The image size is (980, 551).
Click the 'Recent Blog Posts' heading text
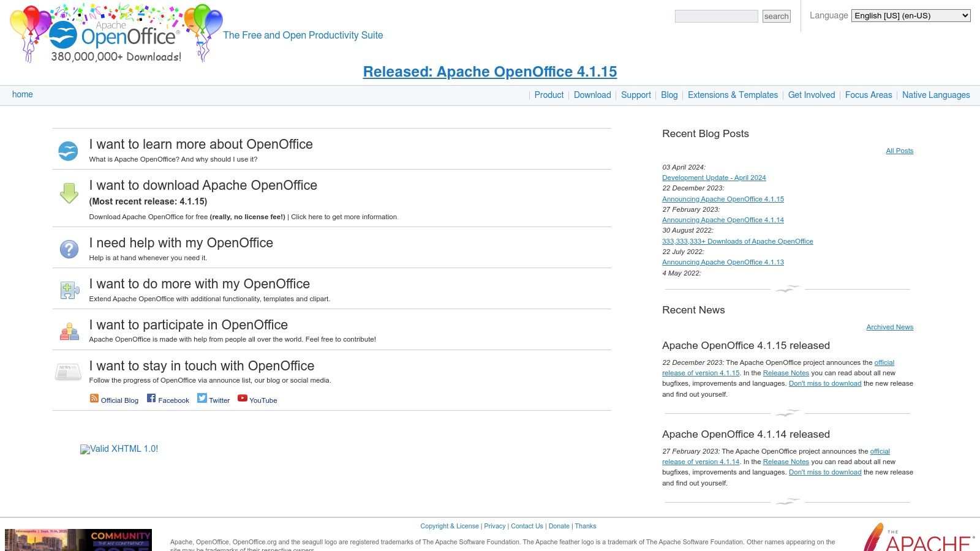tap(706, 133)
